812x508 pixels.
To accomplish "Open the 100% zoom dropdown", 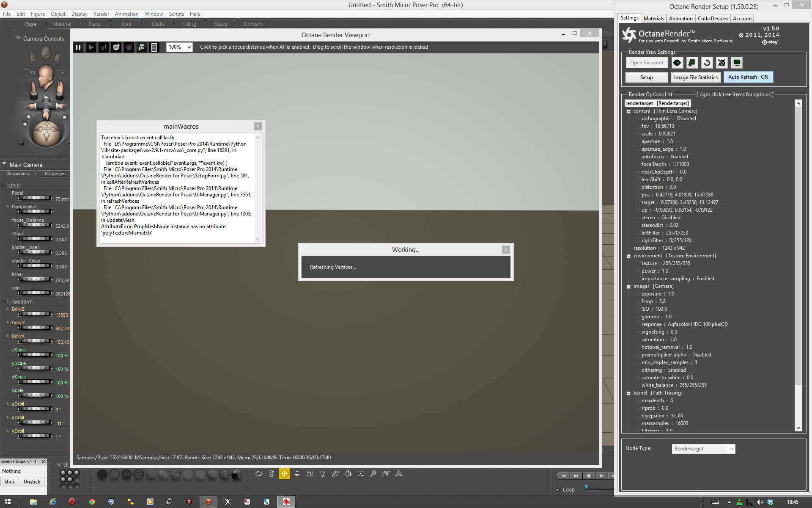I will tap(179, 47).
